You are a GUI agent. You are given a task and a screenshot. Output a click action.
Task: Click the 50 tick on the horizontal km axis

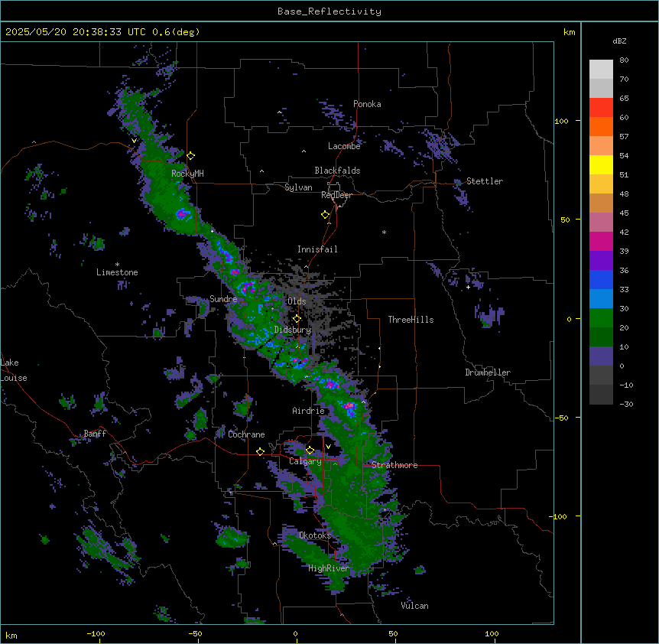tap(393, 633)
